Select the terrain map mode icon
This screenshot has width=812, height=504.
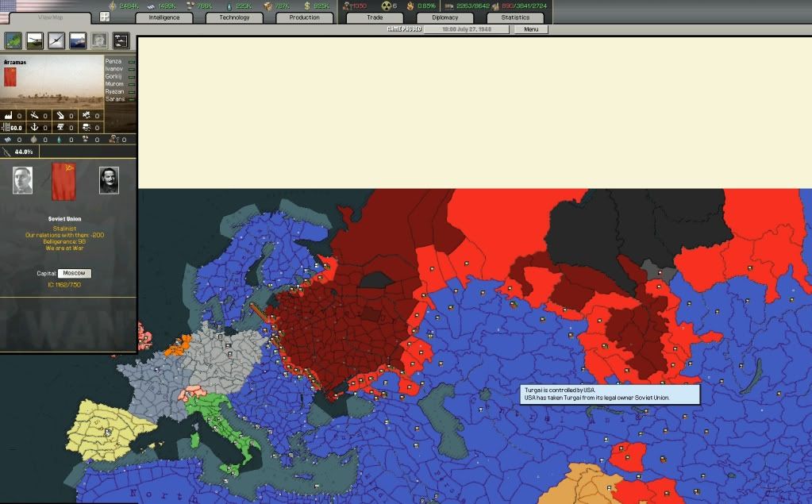(13, 40)
